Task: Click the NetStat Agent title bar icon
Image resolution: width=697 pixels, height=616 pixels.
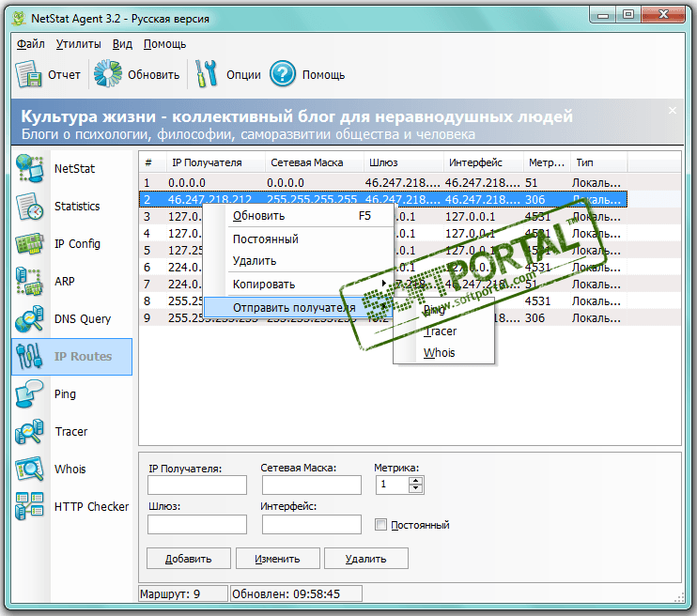Action: tap(19, 18)
